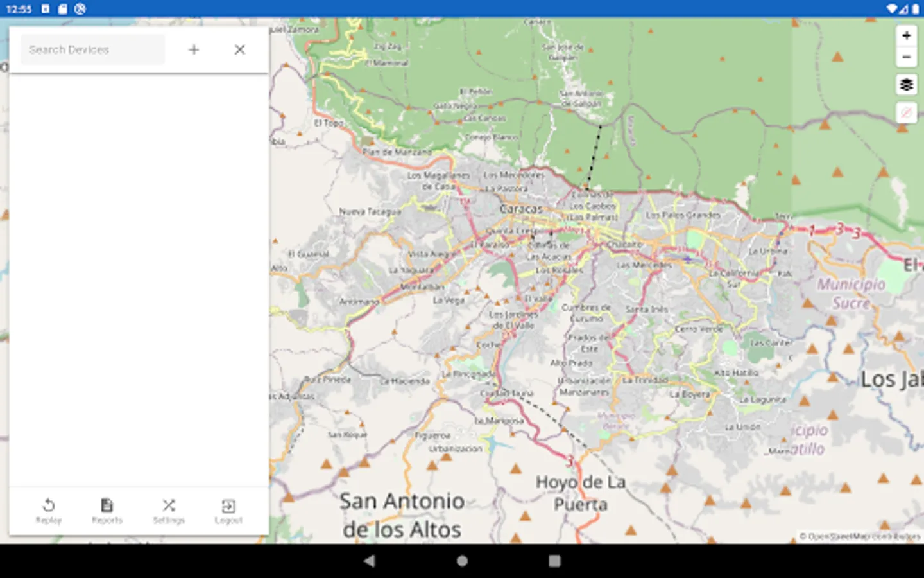Focus the Search Devices field
Viewport: 924px width, 578px height.
[92, 49]
